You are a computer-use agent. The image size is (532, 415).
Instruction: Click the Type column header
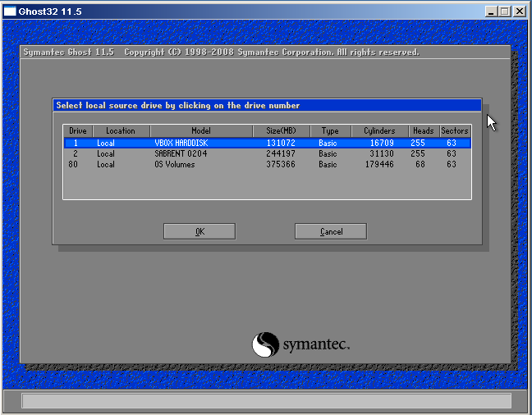coord(331,131)
